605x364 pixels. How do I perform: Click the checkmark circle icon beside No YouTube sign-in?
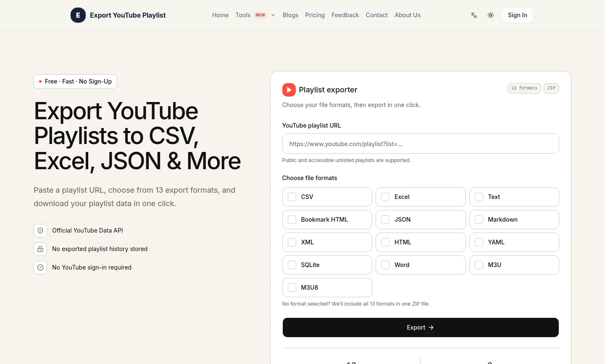click(40, 267)
